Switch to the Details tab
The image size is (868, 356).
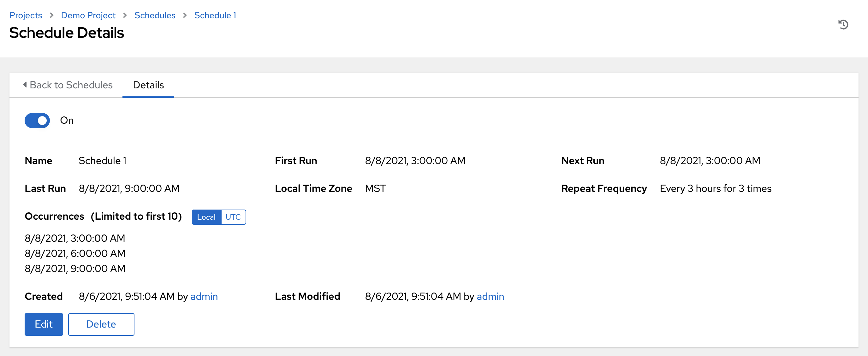[x=148, y=85]
